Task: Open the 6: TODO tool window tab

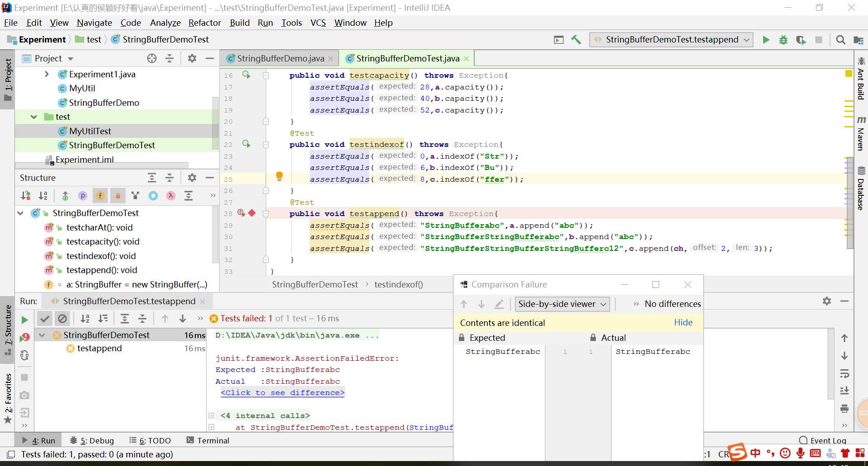Action: tap(150, 440)
